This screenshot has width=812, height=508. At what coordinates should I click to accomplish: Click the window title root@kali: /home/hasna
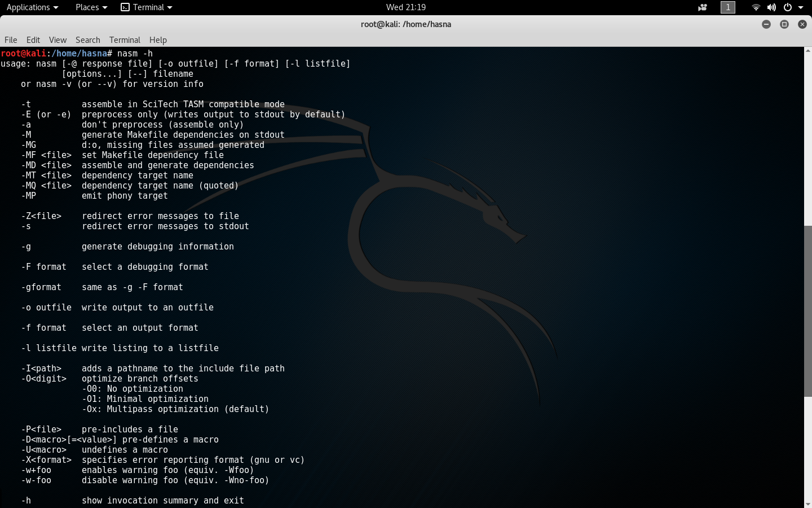tap(406, 24)
